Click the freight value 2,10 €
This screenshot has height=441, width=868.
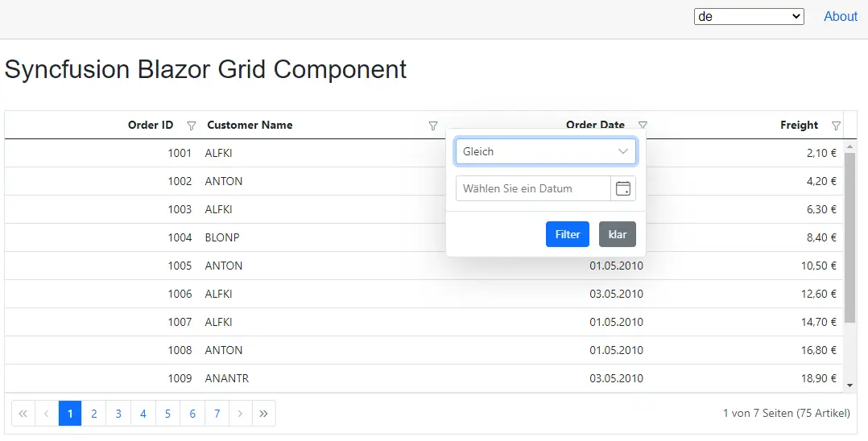tap(821, 153)
